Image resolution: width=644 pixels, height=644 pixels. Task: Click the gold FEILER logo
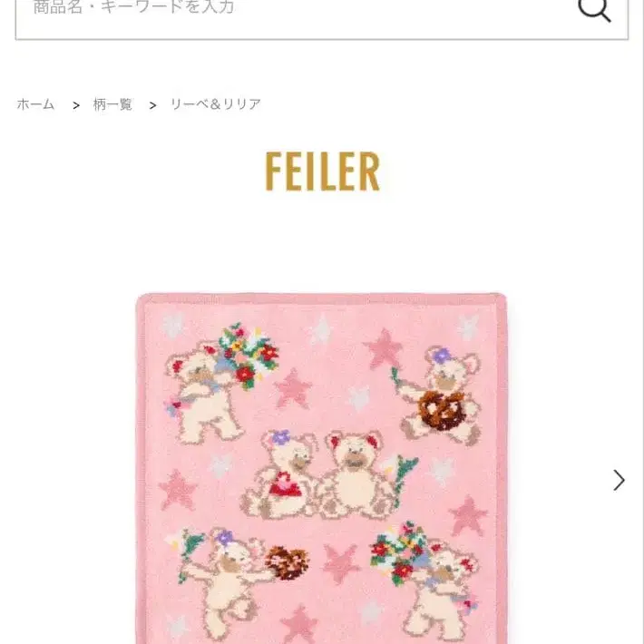click(322, 171)
